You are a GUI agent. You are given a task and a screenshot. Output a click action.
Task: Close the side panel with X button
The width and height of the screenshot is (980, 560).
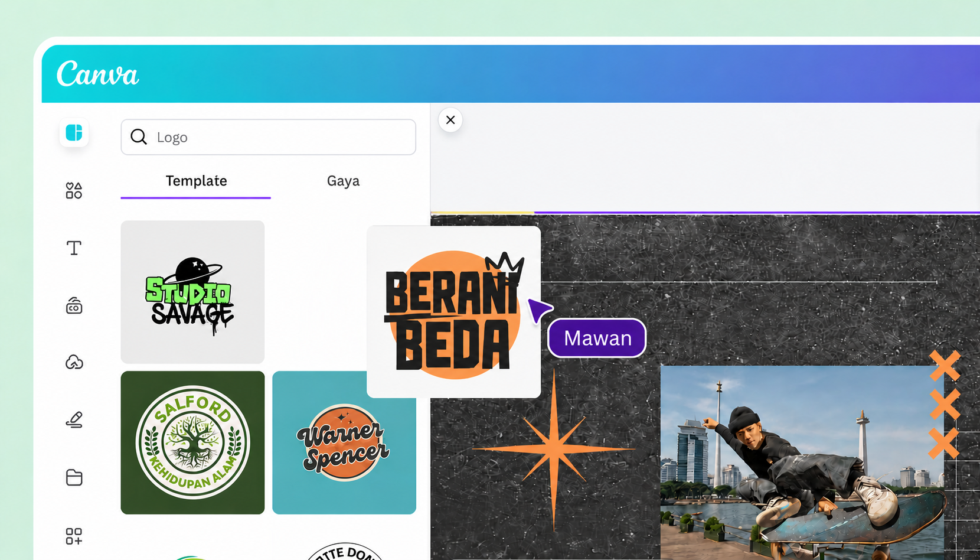[x=450, y=120]
